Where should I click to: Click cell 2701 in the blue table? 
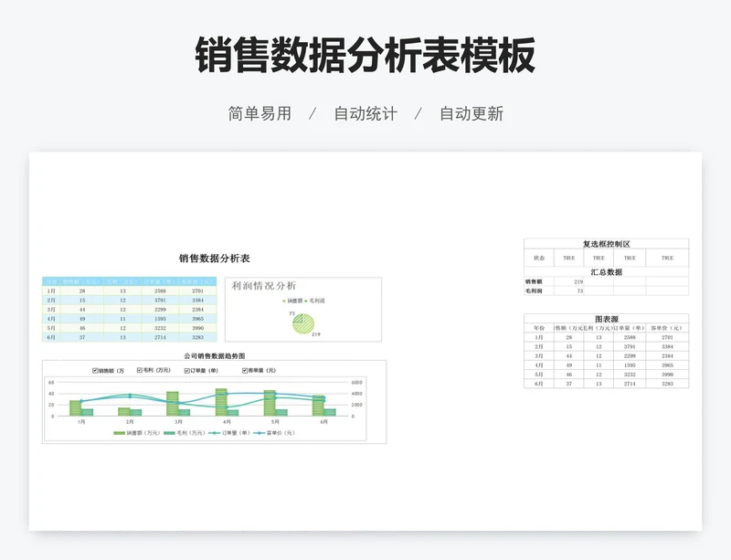(x=197, y=291)
